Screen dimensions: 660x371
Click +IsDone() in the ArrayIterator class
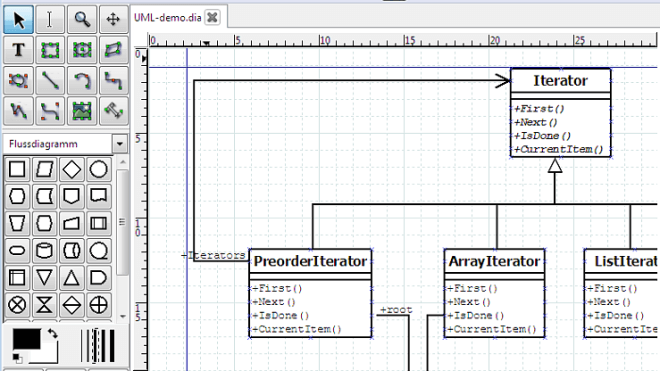pos(475,315)
